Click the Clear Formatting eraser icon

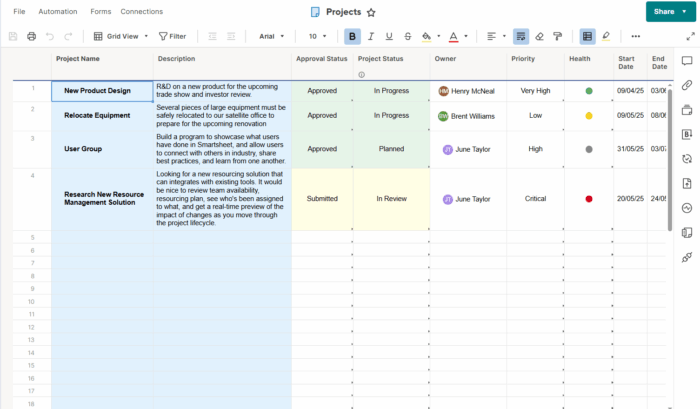[539, 36]
